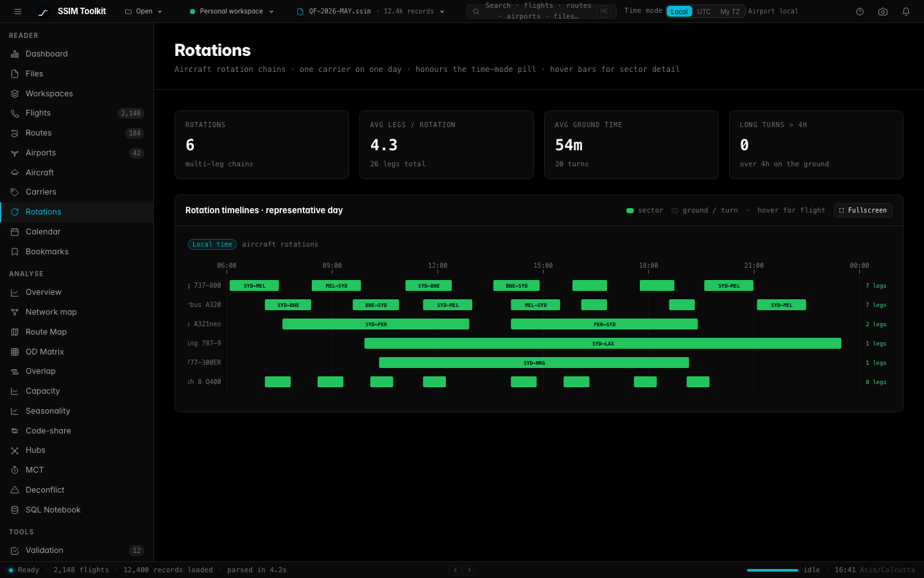Click the PER-SYD sector bar
The image size is (924, 578).
pos(604,324)
